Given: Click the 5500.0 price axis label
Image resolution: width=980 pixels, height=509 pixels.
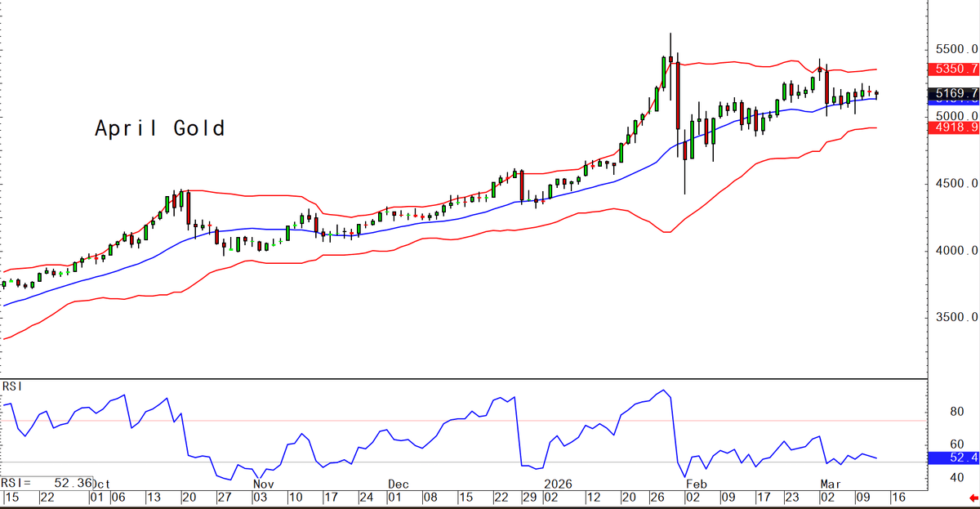Looking at the screenshot, I should (x=956, y=51).
